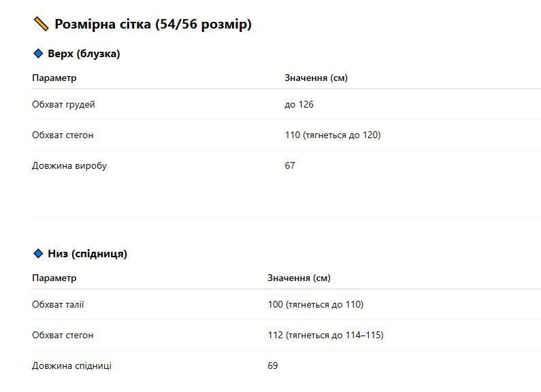The image size is (541, 392).
Task: Select the value до 126
Action: (299, 105)
